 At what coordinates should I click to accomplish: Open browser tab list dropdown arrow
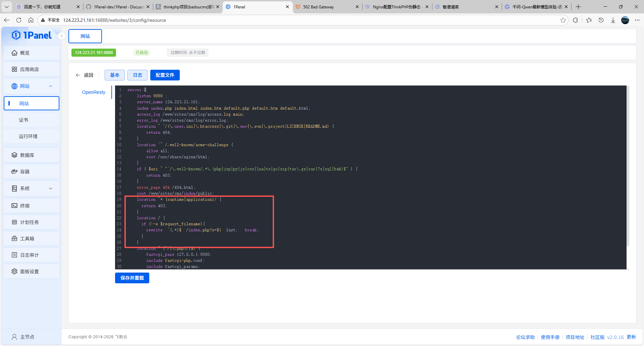click(7, 7)
